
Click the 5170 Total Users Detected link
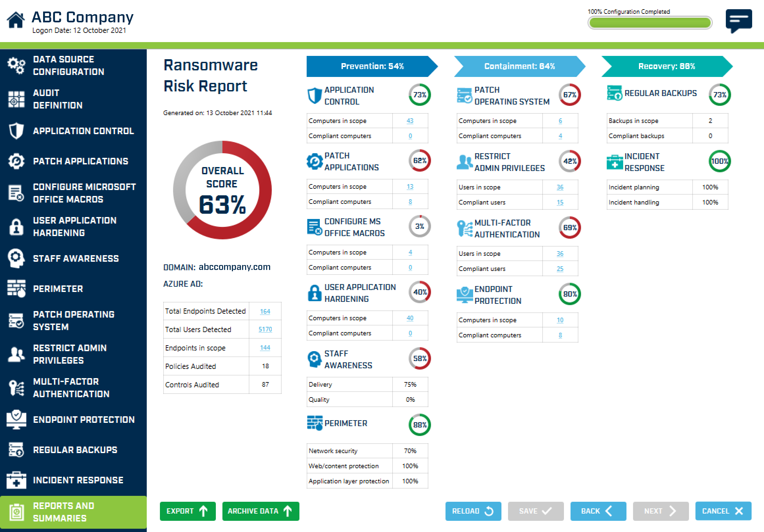click(x=265, y=329)
